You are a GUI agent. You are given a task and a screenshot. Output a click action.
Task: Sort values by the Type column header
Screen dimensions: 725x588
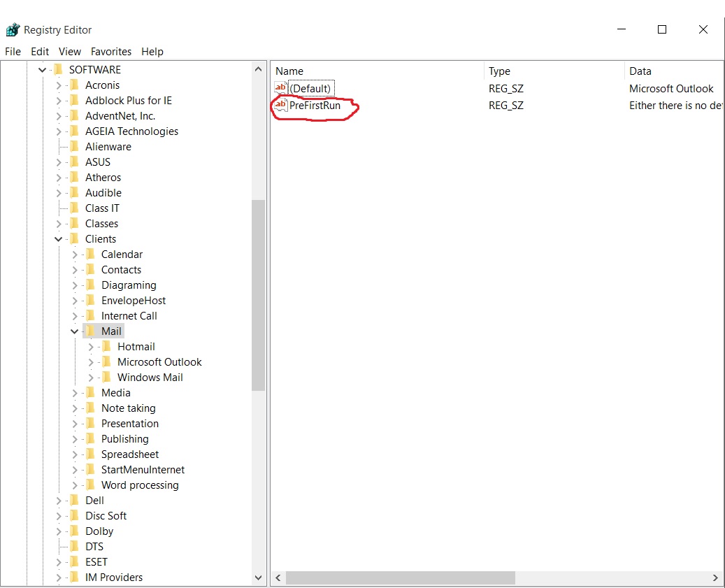coord(554,71)
